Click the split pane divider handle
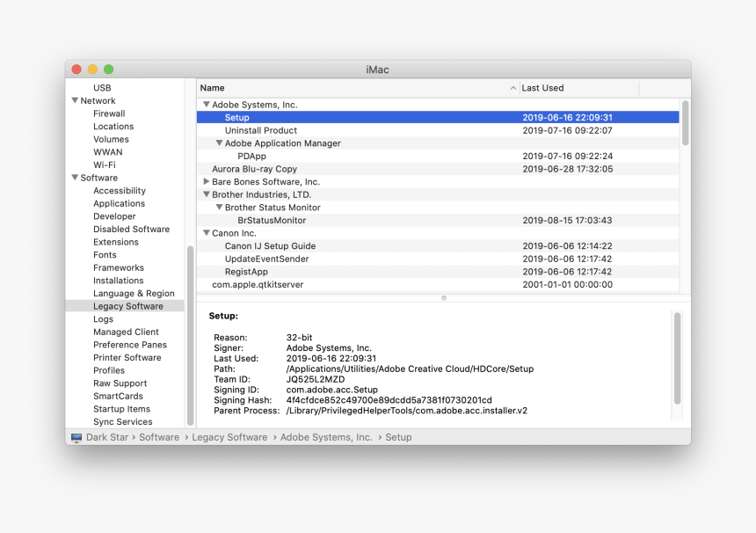Image resolution: width=756 pixels, height=533 pixels. (443, 298)
